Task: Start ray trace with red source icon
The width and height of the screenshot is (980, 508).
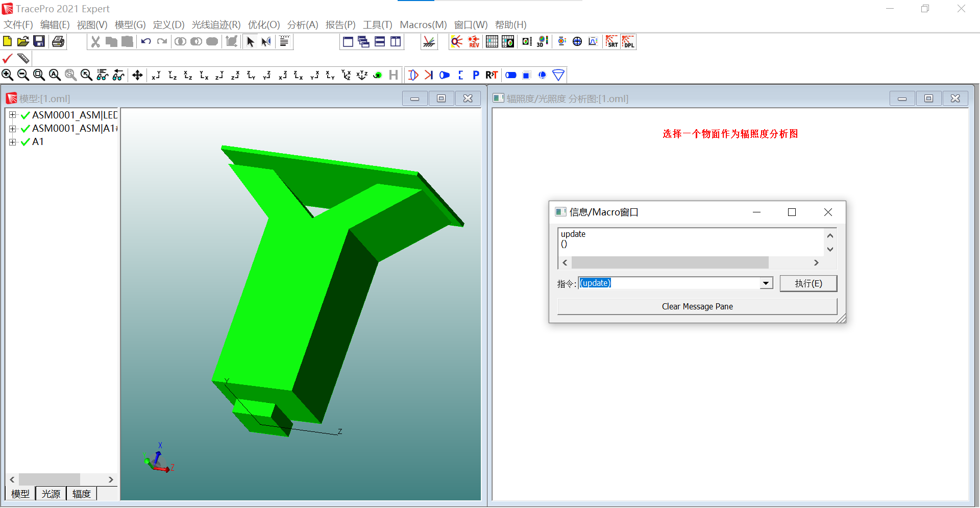Action: click(x=456, y=41)
